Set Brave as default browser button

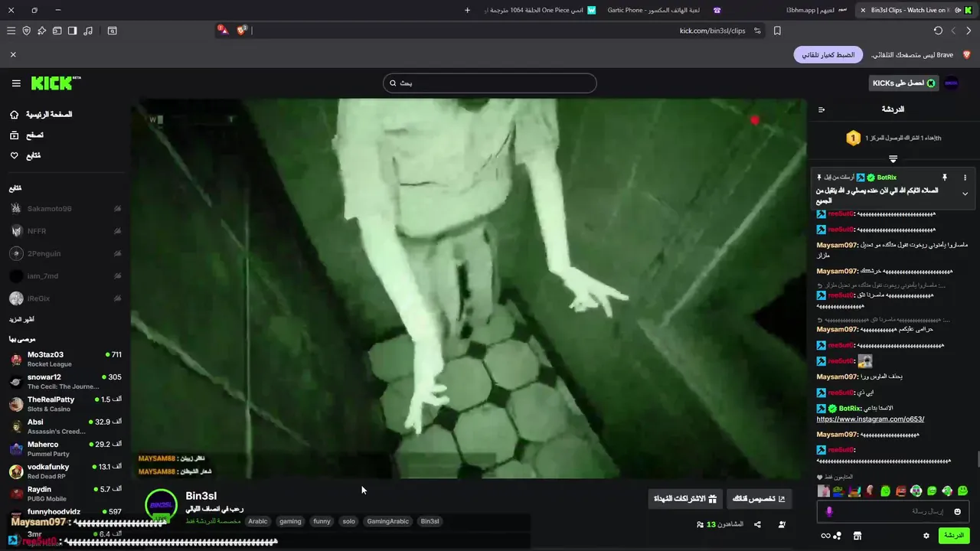(x=828, y=55)
